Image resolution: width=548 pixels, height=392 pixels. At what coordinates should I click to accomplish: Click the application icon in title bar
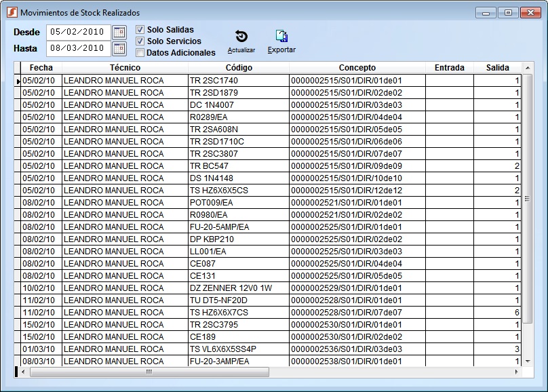[x=12, y=13]
